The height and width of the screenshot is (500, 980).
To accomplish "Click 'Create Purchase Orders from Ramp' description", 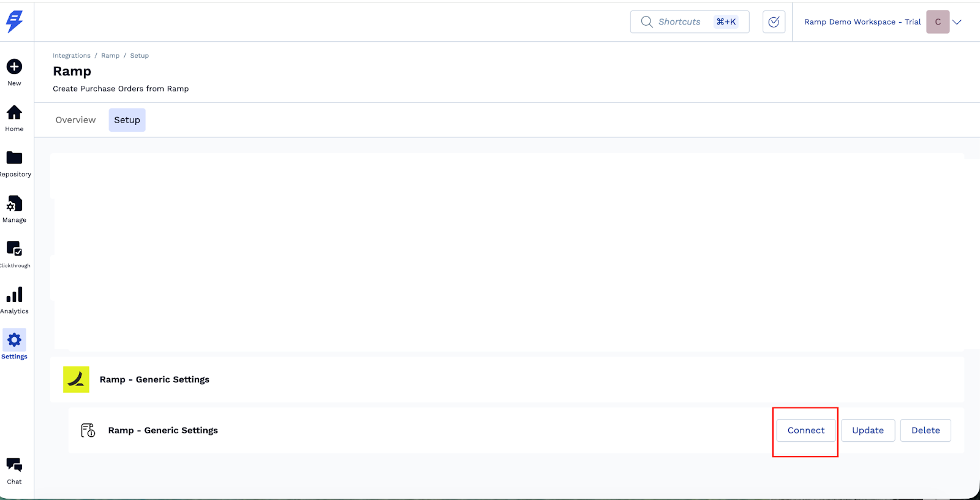I will [121, 89].
